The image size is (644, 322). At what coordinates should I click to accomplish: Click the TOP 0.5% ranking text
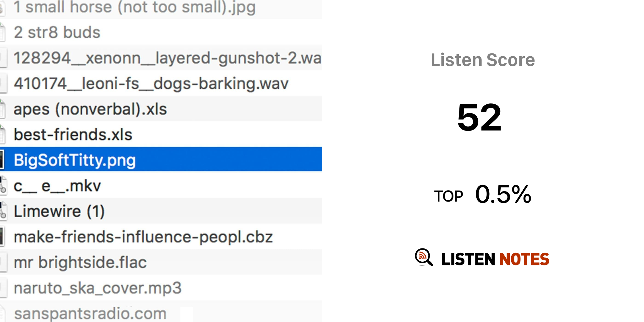coord(483,194)
